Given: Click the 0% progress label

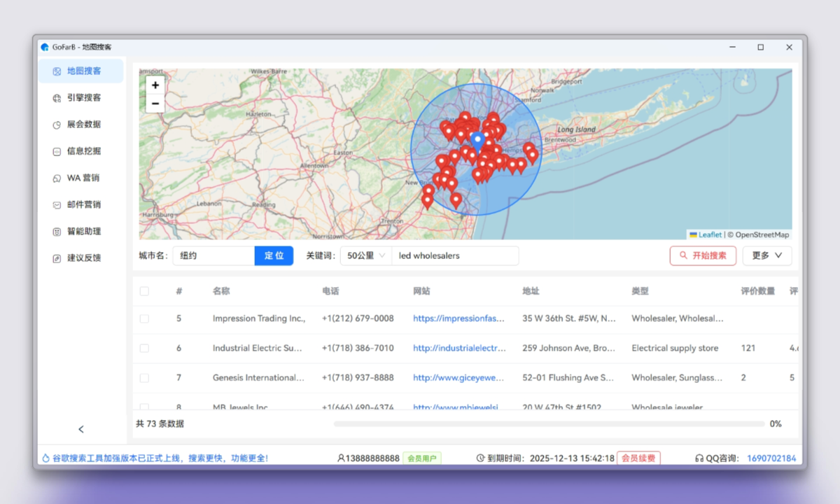Looking at the screenshot, I should [776, 423].
